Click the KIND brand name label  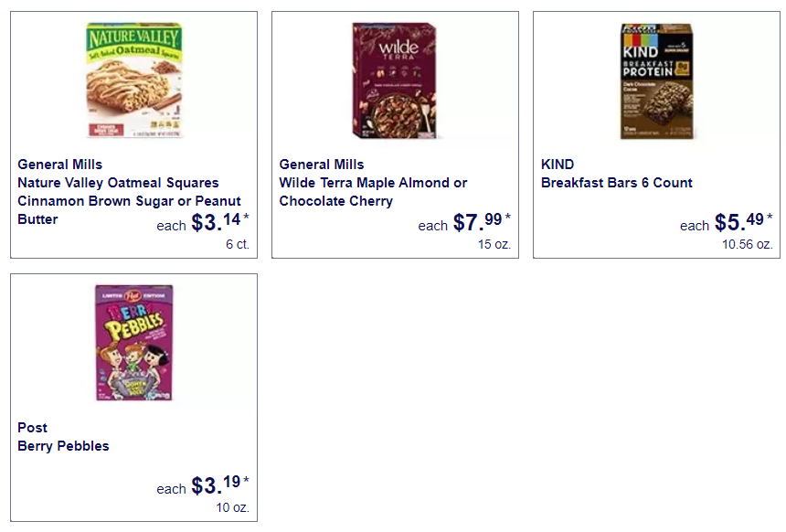pos(558,165)
